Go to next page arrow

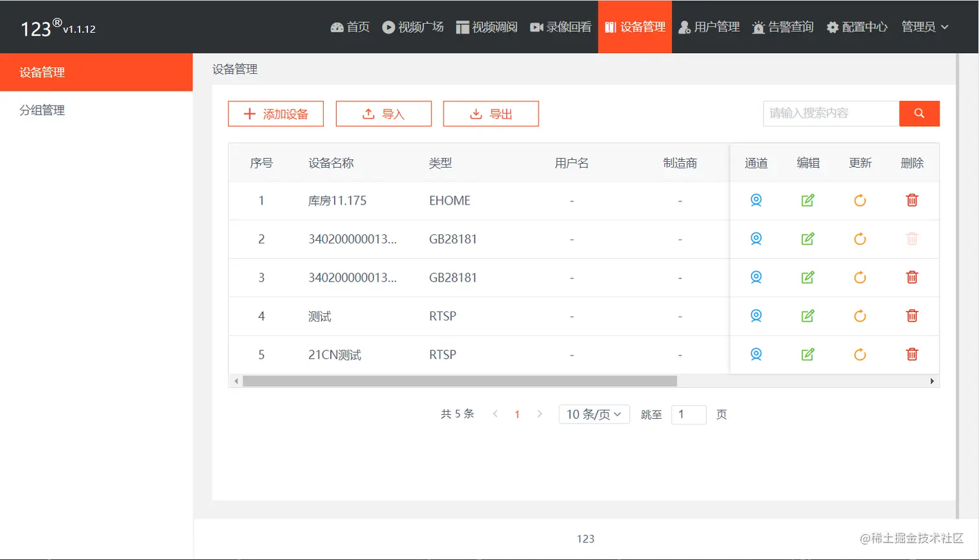click(539, 414)
